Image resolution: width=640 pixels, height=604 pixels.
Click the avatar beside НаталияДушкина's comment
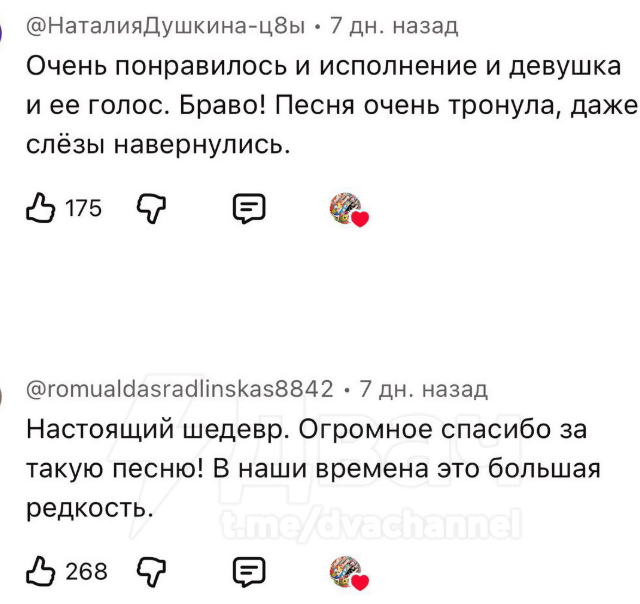pos(3,30)
